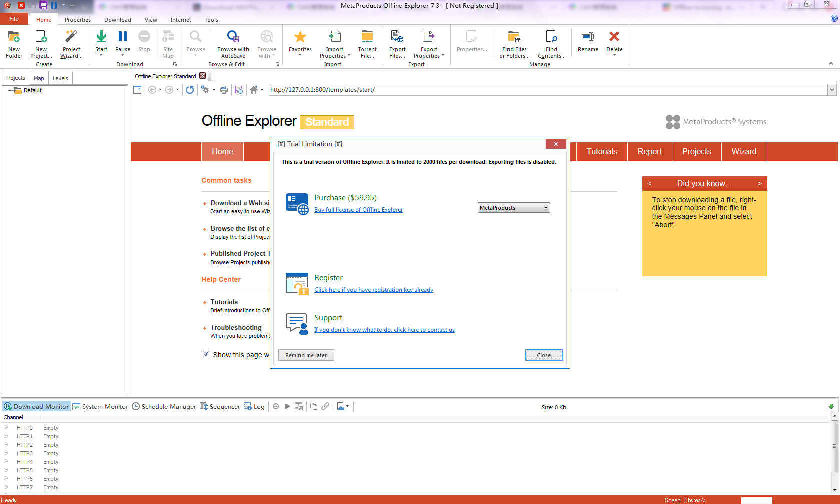Click the browser back arrow
Screen dimensions: 840x504
click(x=152, y=90)
